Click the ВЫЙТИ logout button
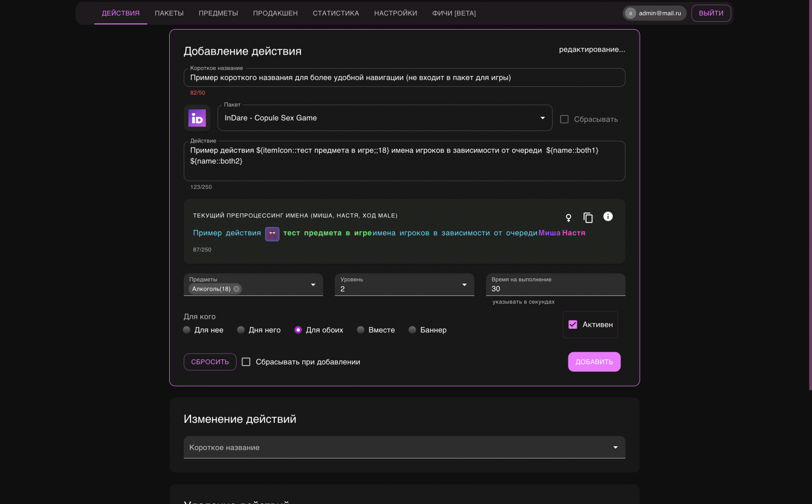 coord(711,13)
